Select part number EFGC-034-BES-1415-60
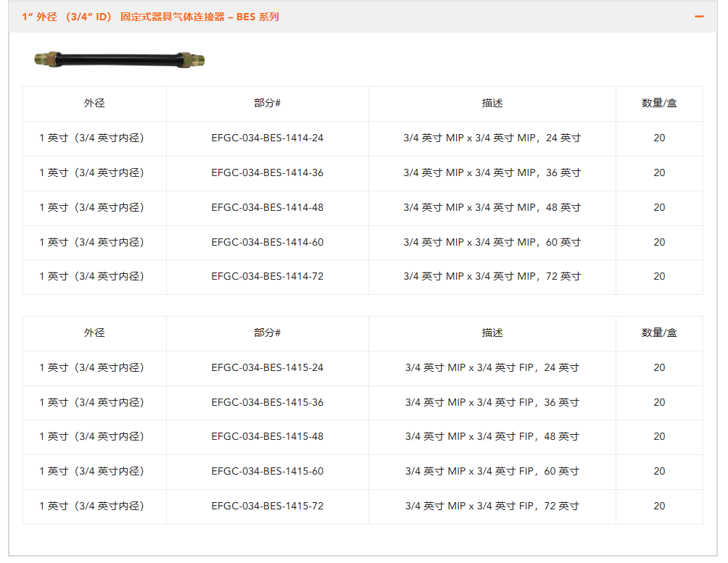 [x=268, y=471]
